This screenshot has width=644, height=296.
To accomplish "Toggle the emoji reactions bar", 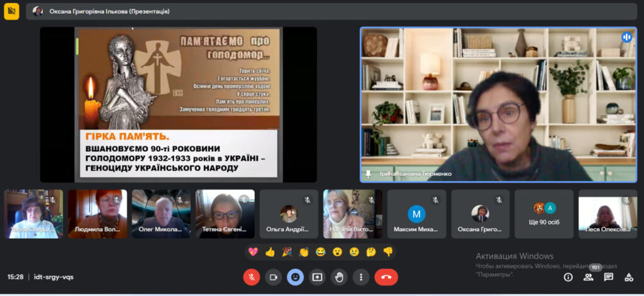I will (296, 277).
